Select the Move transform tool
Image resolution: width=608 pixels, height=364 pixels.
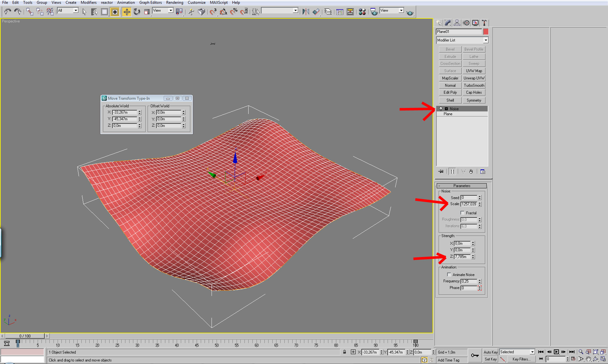[x=126, y=12]
